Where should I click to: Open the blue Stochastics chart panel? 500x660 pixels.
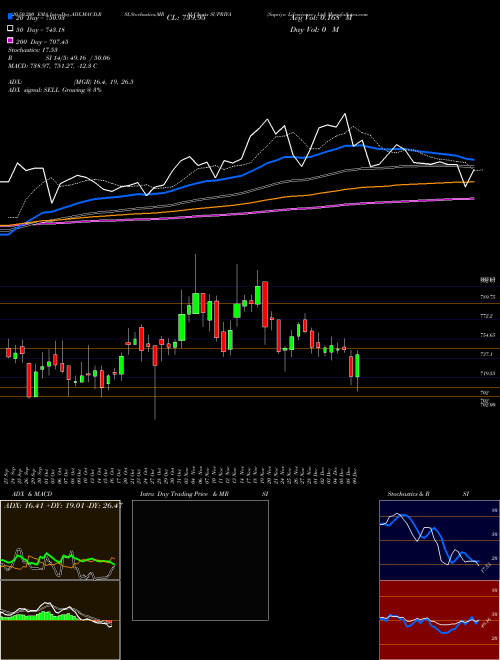(439, 540)
